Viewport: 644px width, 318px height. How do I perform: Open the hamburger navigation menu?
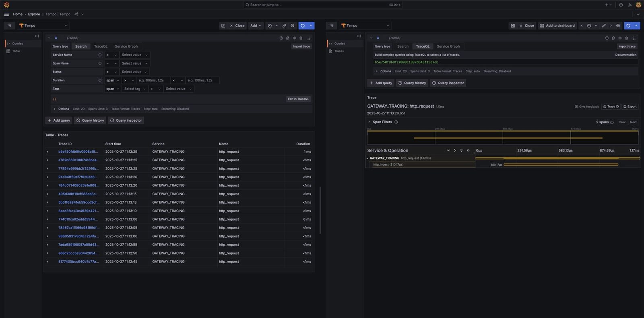pos(6,14)
